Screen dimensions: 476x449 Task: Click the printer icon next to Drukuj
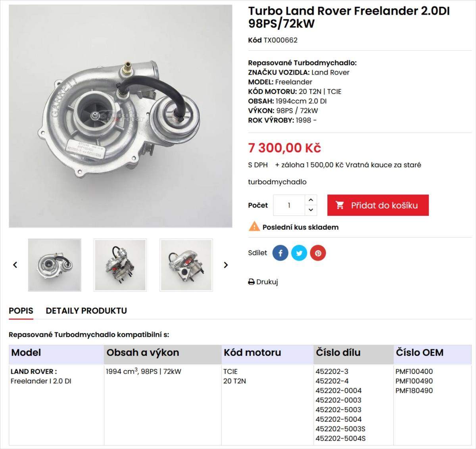point(251,282)
